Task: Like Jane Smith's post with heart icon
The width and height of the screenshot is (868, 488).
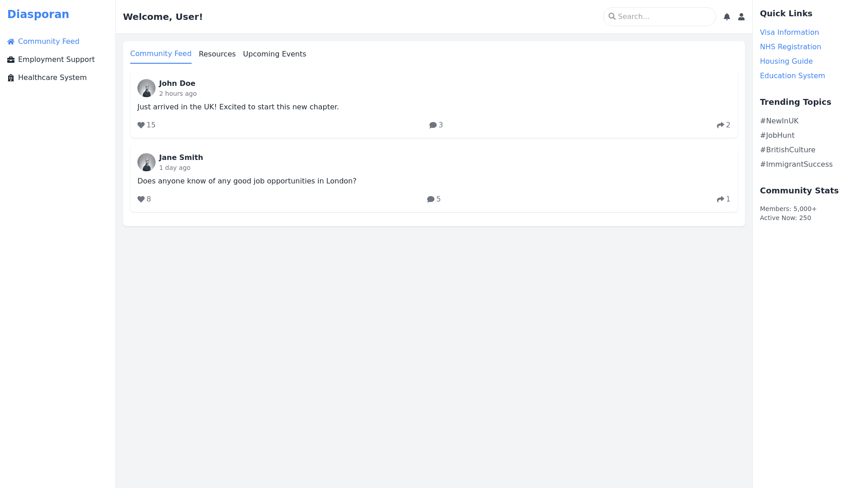Action: coord(141,199)
